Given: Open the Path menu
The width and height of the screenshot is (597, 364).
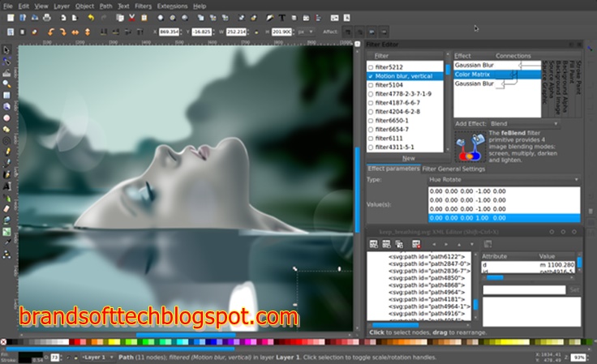Looking at the screenshot, I should click(105, 6).
